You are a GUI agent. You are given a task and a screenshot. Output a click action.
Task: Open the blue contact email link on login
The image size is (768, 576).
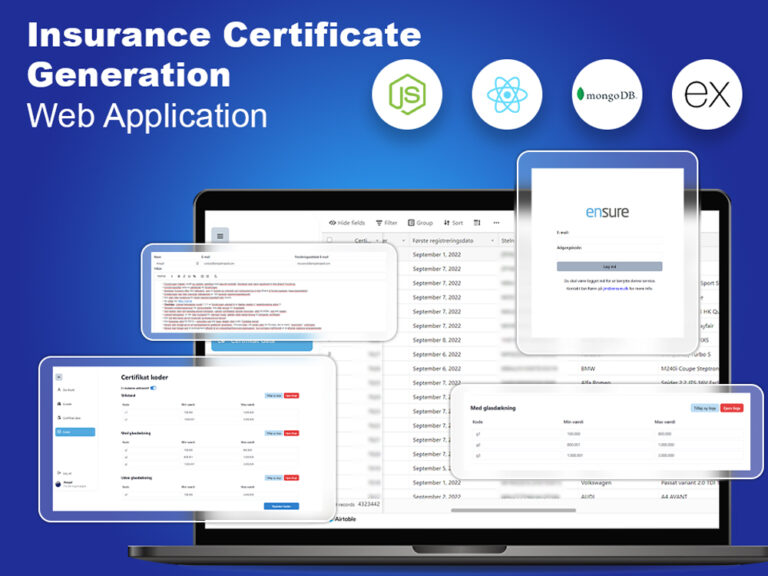[x=615, y=288]
